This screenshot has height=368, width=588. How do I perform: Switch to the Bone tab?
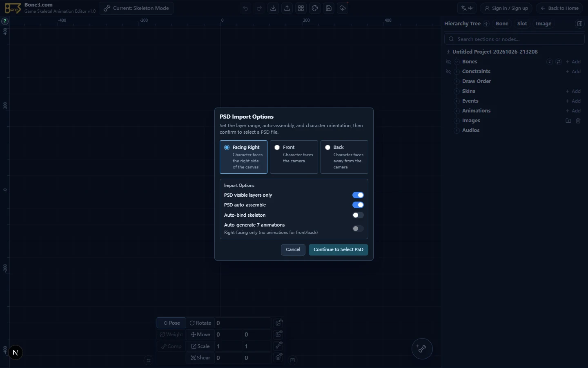(502, 24)
